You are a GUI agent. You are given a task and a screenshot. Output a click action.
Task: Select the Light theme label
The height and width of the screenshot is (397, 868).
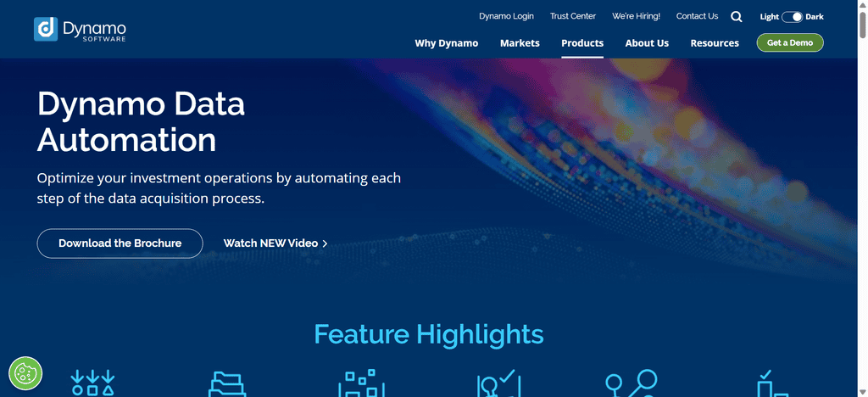coord(770,17)
